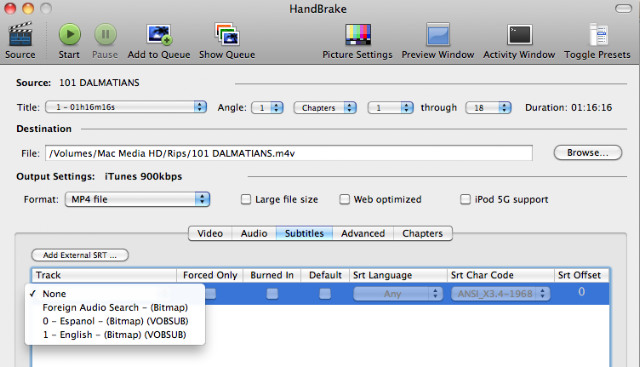Enable iPod 5G support checkbox
Image resolution: width=640 pixels, height=367 pixels.
click(x=465, y=199)
